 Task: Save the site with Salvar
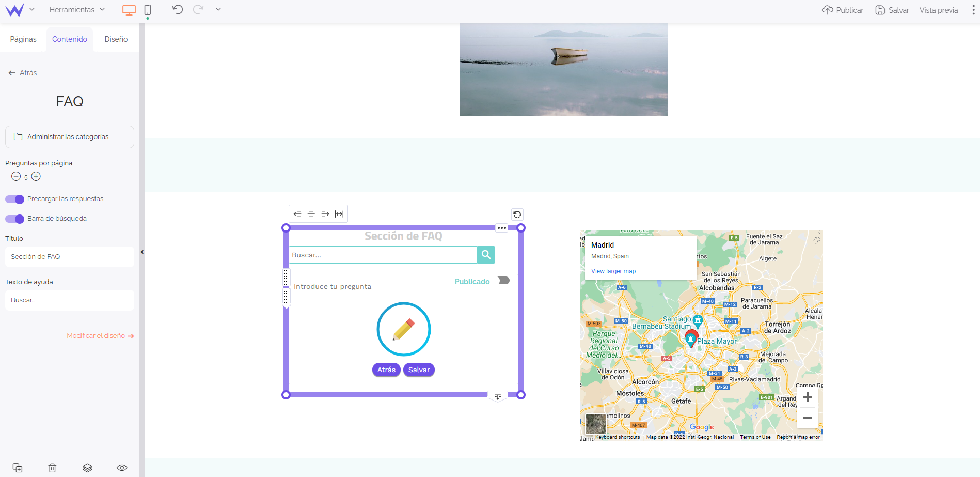[x=892, y=10]
